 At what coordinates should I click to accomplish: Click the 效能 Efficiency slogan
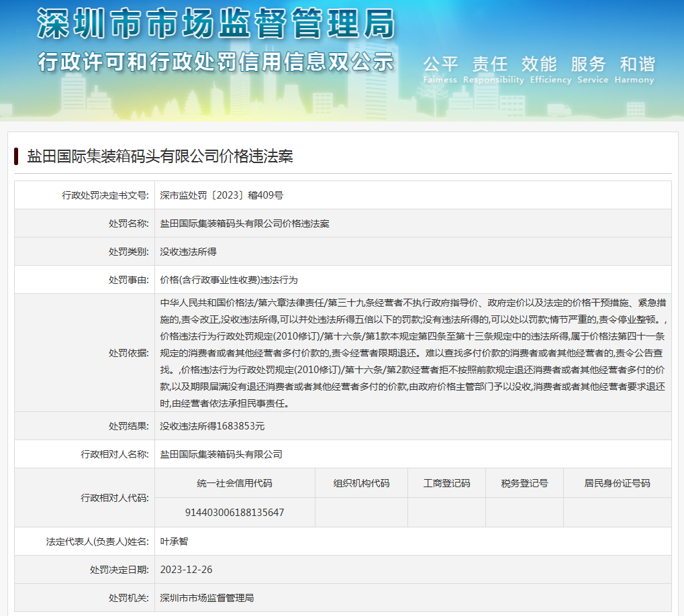(550, 70)
